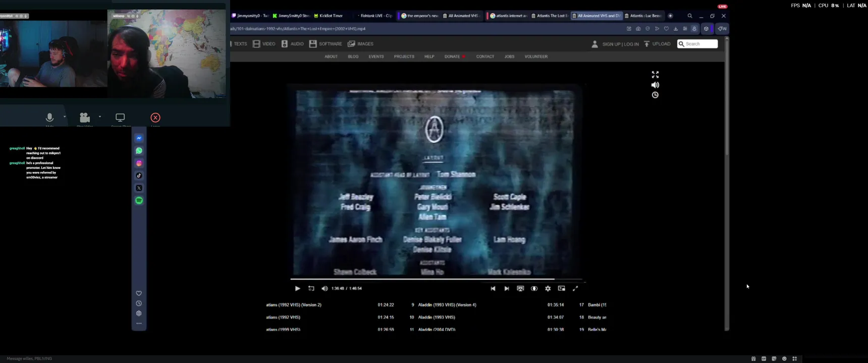This screenshot has height=363, width=868.
Task: Toggle Stop Video camera in call
Action: pos(85,117)
